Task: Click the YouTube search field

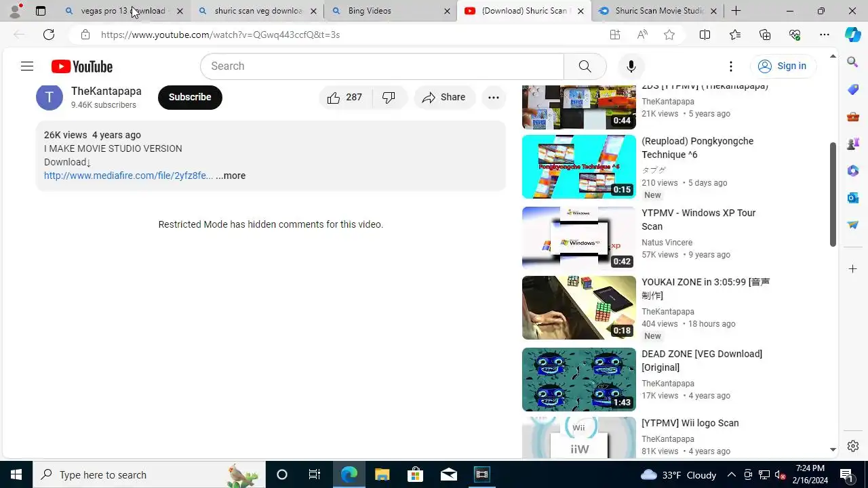Action: coord(382,66)
